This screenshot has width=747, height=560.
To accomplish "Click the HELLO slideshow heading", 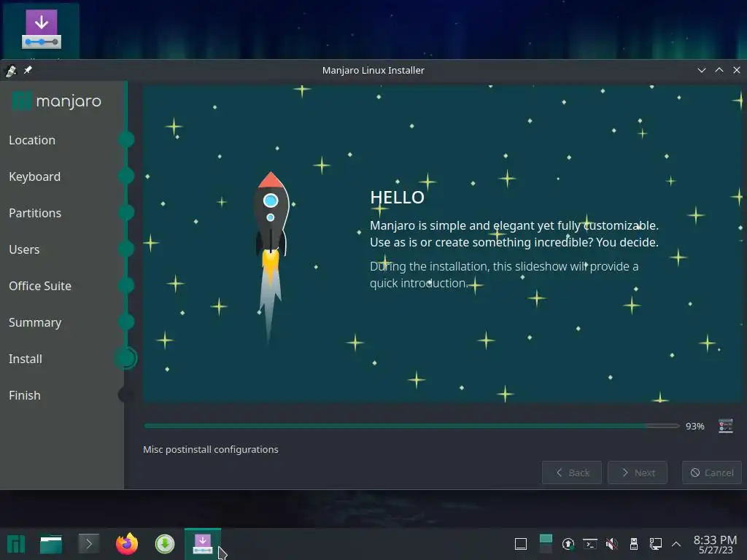I will pos(397,197).
